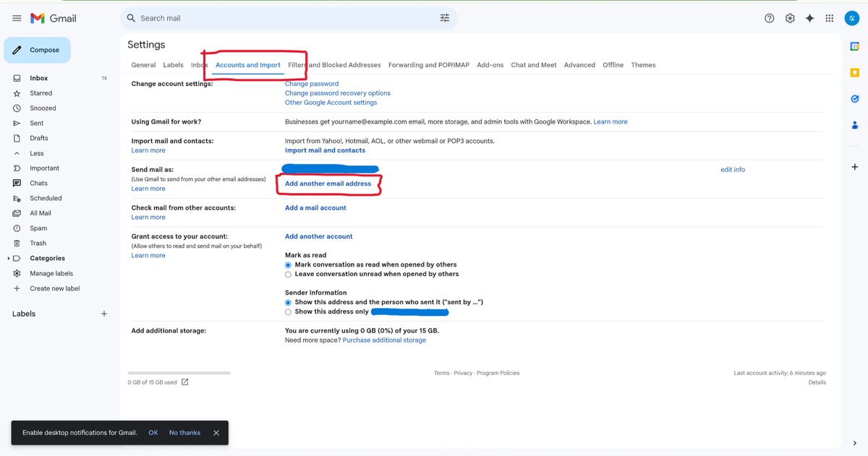868x456 pixels.
Task: Open Contacts in side panel
Action: pyautogui.click(x=855, y=125)
